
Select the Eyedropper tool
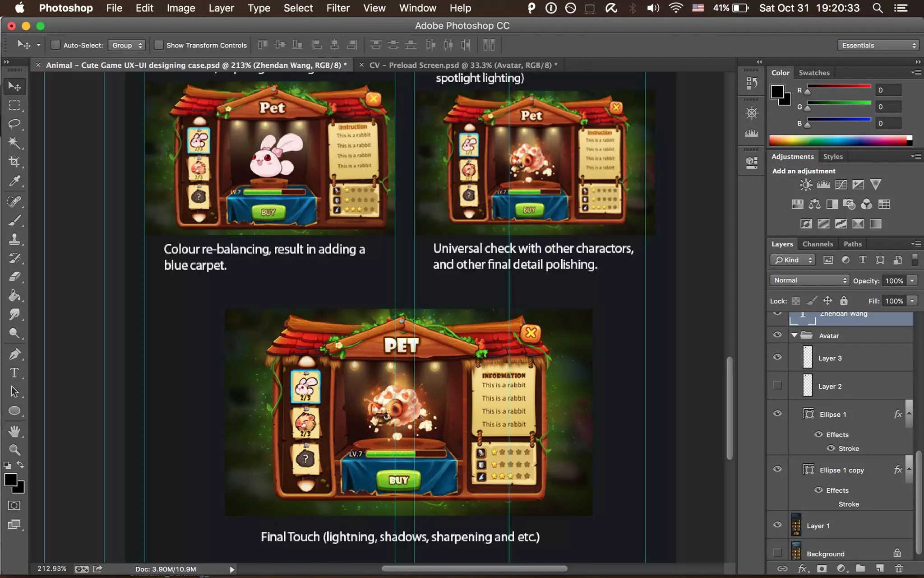[x=14, y=181]
